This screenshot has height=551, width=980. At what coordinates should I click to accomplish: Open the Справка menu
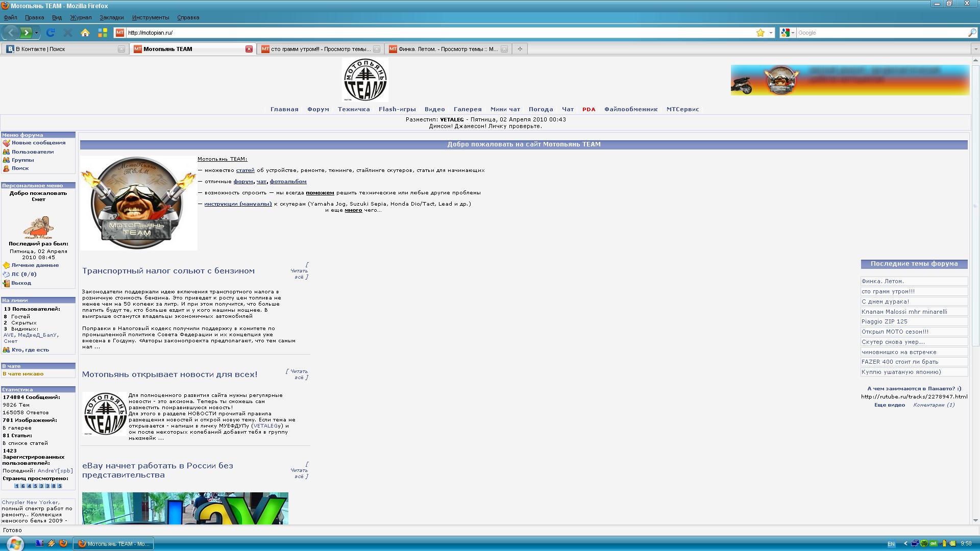click(188, 17)
